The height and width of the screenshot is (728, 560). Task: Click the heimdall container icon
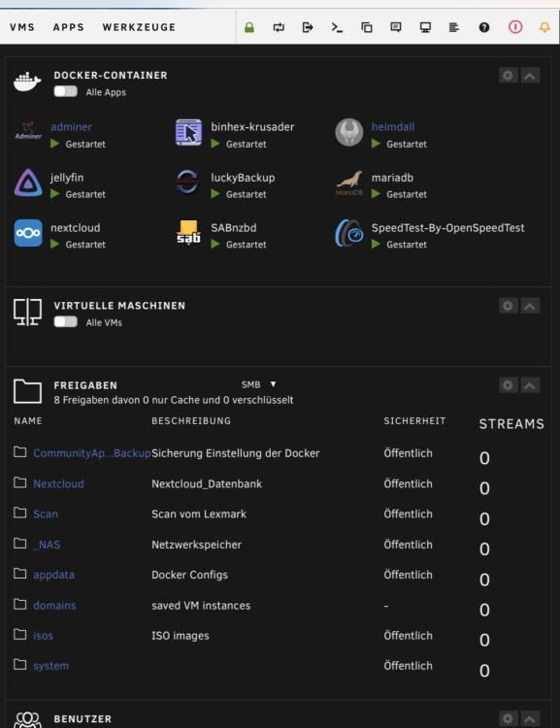tap(349, 132)
